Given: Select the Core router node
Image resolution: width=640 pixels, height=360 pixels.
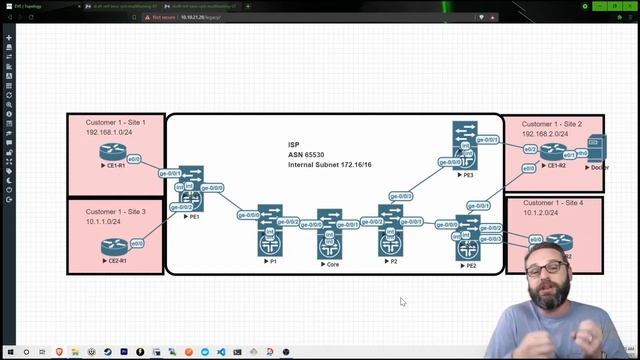Looking at the screenshot, I should (x=330, y=234).
